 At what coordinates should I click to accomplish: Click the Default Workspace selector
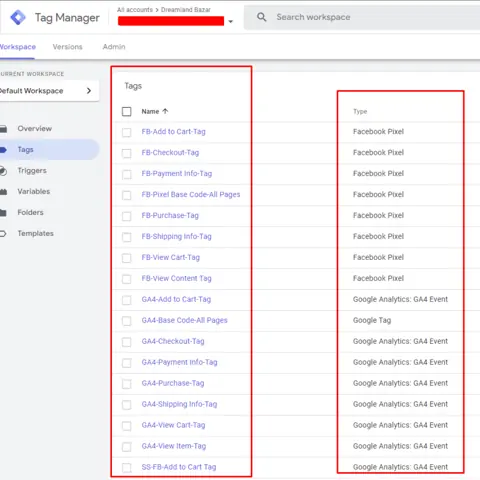[49, 91]
